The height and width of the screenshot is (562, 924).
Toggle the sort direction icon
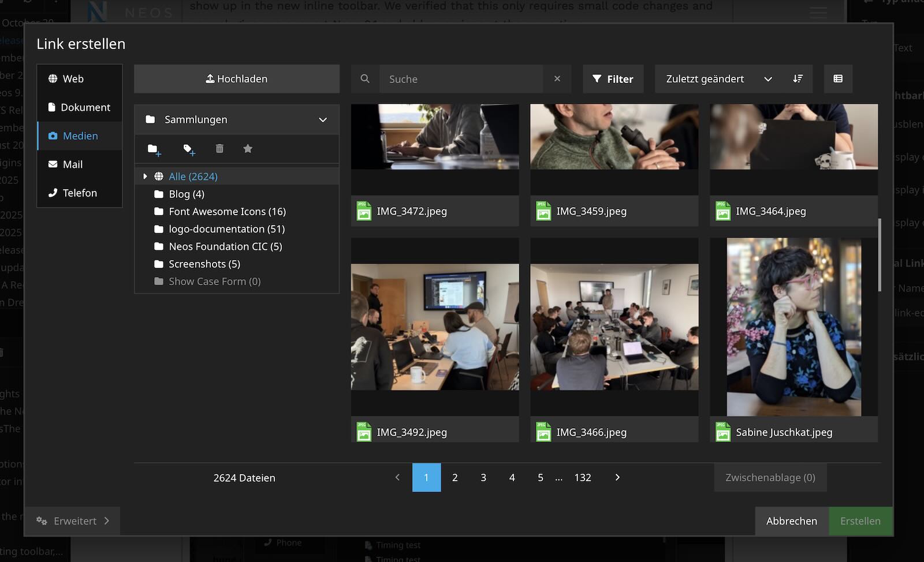tap(798, 79)
